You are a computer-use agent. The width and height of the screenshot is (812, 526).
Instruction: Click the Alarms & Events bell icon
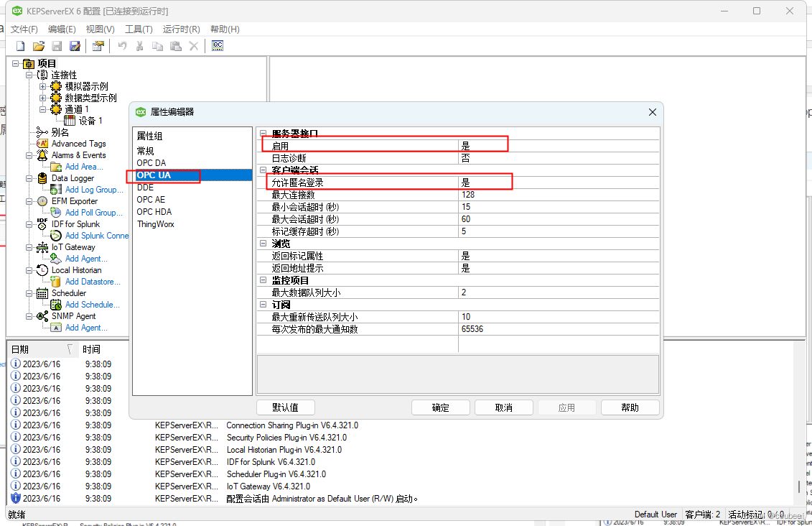42,155
